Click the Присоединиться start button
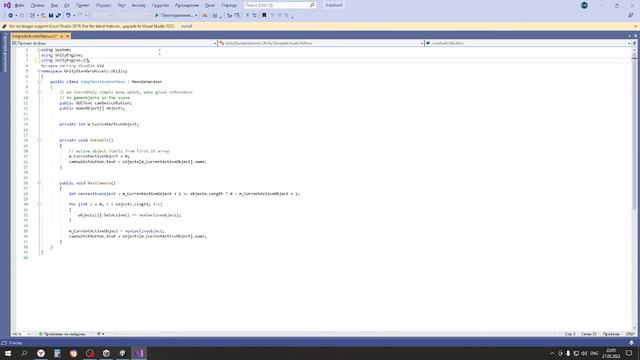Viewport: 640px width, 360px height. [x=173, y=15]
